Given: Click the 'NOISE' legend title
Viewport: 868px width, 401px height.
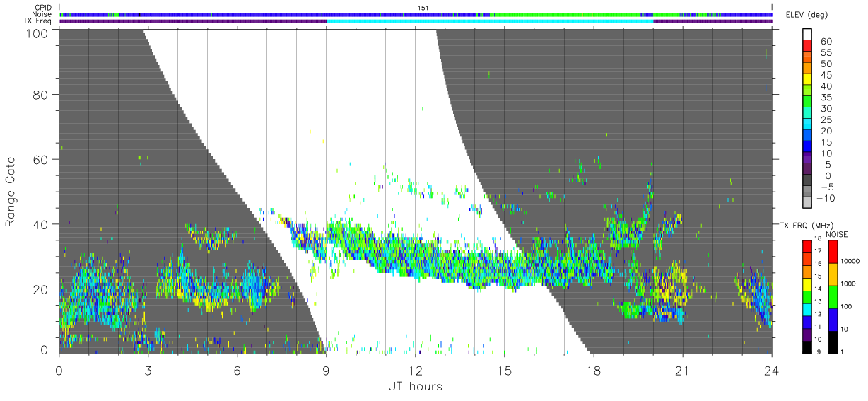Looking at the screenshot, I should [838, 234].
